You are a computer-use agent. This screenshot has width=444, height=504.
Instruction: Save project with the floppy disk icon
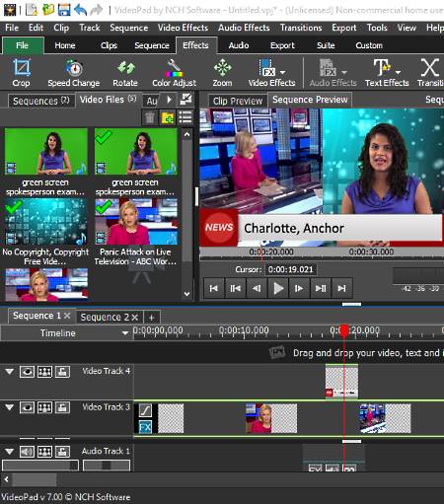pos(64,10)
